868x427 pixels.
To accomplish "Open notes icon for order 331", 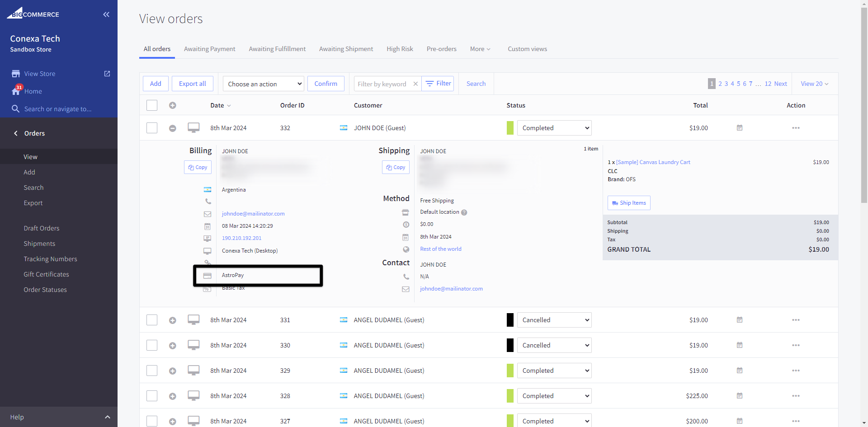I will click(740, 320).
